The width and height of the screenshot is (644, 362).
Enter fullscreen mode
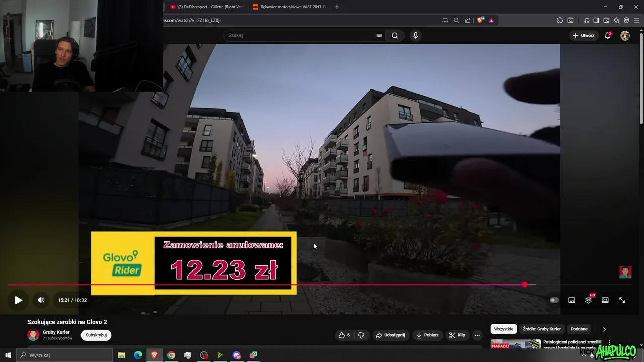(622, 300)
